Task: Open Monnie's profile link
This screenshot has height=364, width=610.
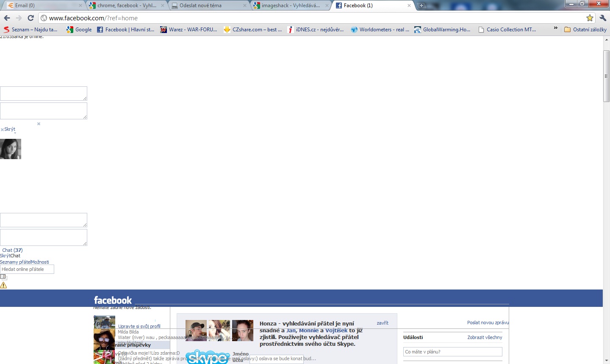Action: pyautogui.click(x=309, y=330)
